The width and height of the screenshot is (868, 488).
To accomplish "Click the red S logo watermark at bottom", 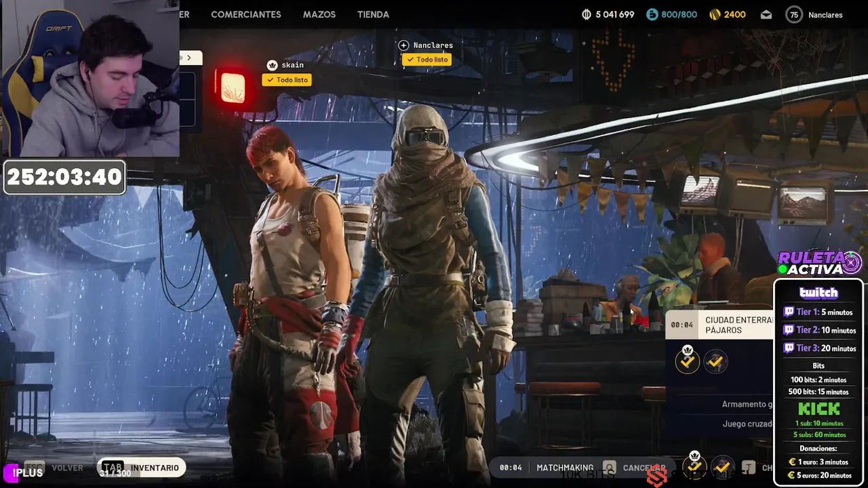I will [657, 477].
